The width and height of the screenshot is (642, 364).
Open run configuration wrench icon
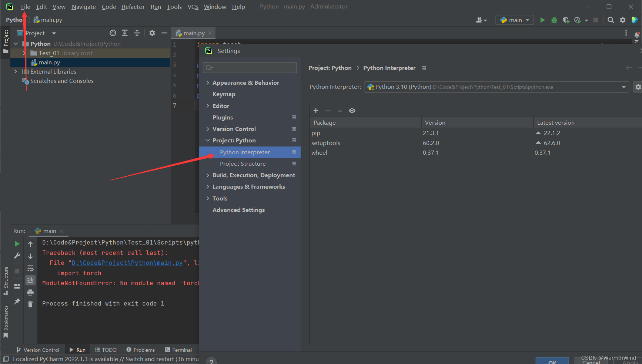coord(17,256)
